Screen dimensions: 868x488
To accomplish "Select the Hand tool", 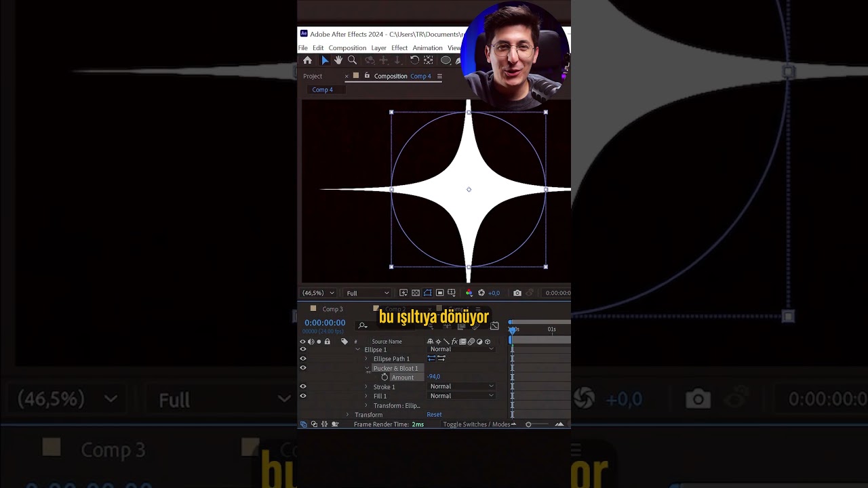I will [x=338, y=60].
